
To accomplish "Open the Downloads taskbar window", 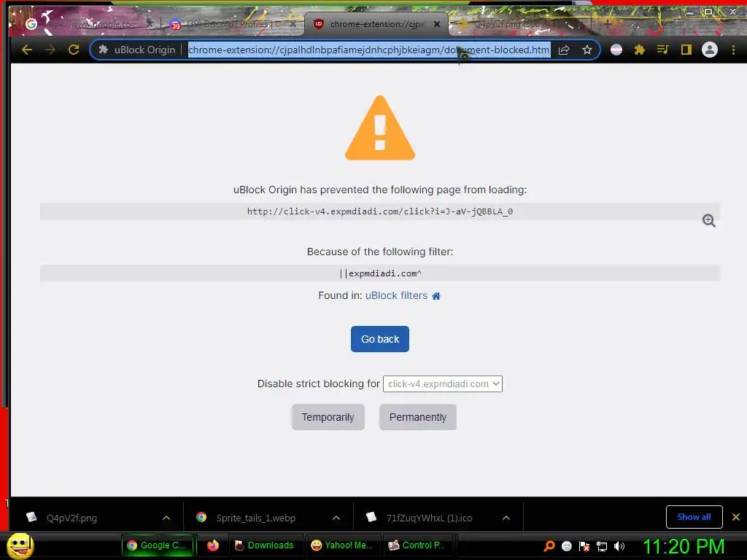I will (265, 545).
